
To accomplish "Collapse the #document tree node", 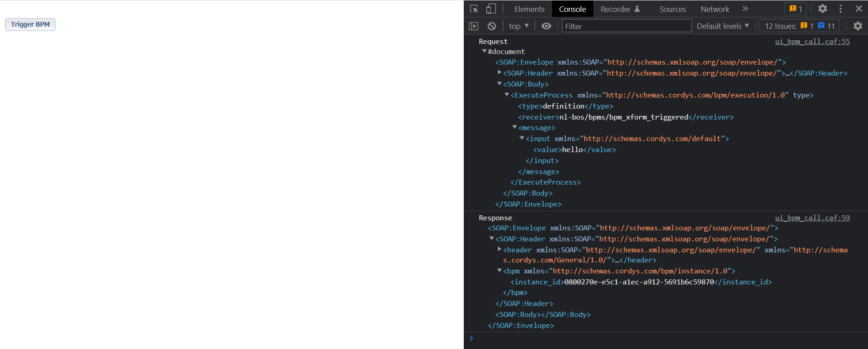I will click(x=484, y=51).
